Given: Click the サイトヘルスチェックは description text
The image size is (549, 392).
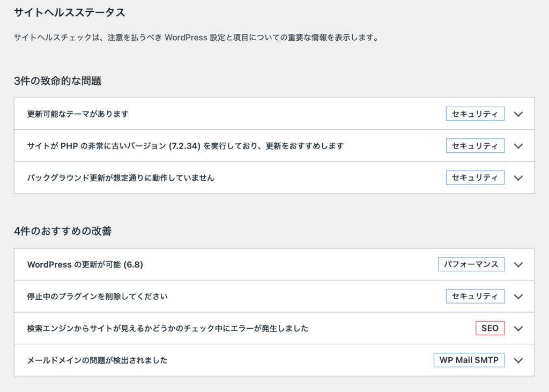Looking at the screenshot, I should pyautogui.click(x=197, y=38).
